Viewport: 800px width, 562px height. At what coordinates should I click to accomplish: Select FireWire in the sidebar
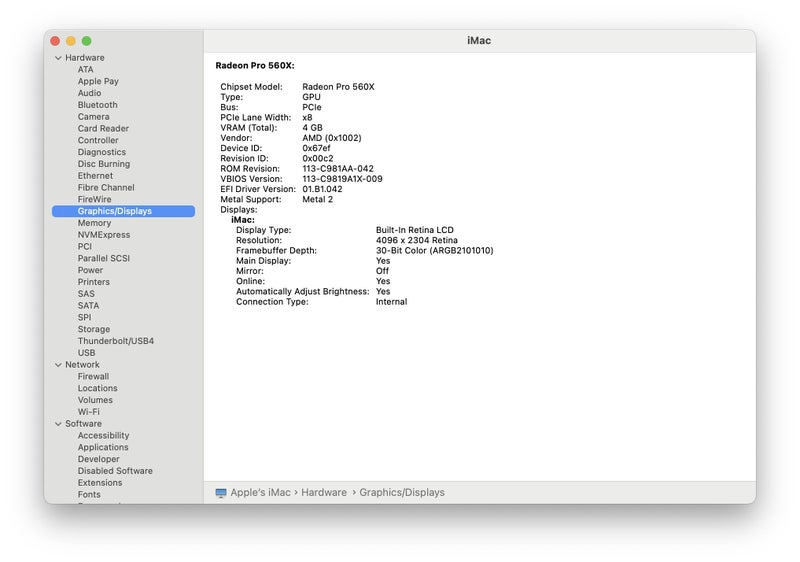pos(94,199)
